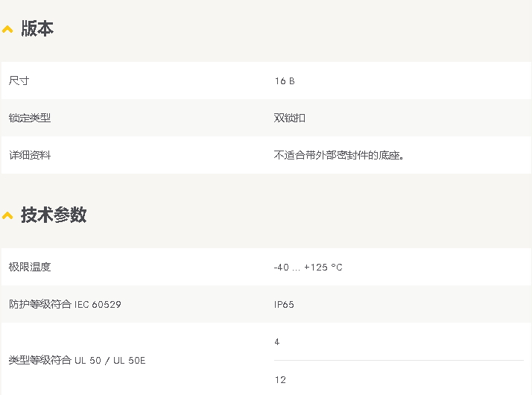Click the -40 ... +125 °C temperature value
532x395 pixels.
308,268
